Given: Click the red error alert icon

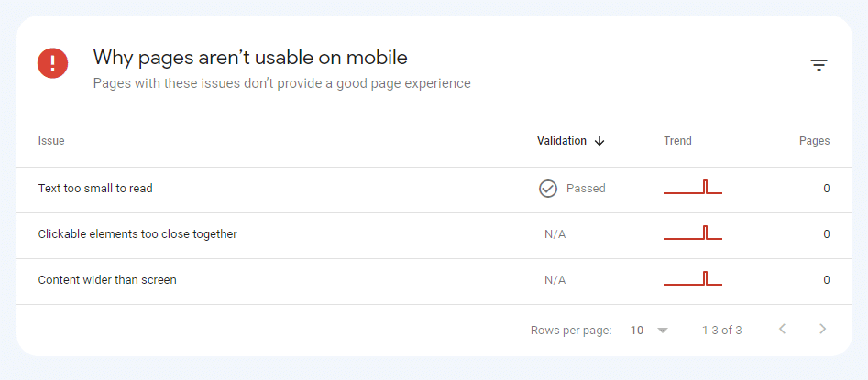Looking at the screenshot, I should [52, 63].
